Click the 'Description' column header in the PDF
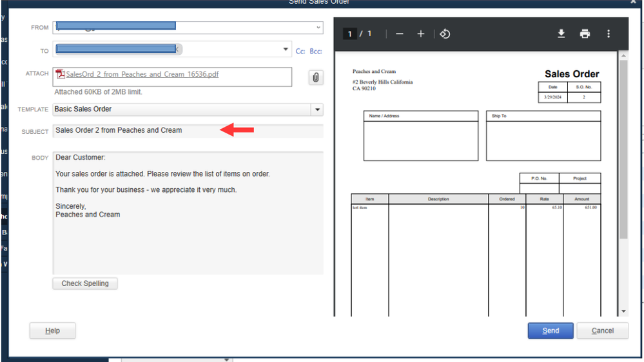Image resolution: width=644 pixels, height=362 pixels. click(x=438, y=199)
